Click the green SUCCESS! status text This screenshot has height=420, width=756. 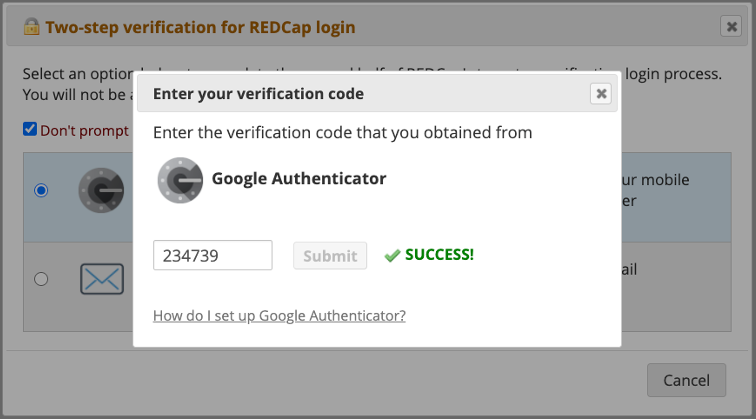(439, 254)
